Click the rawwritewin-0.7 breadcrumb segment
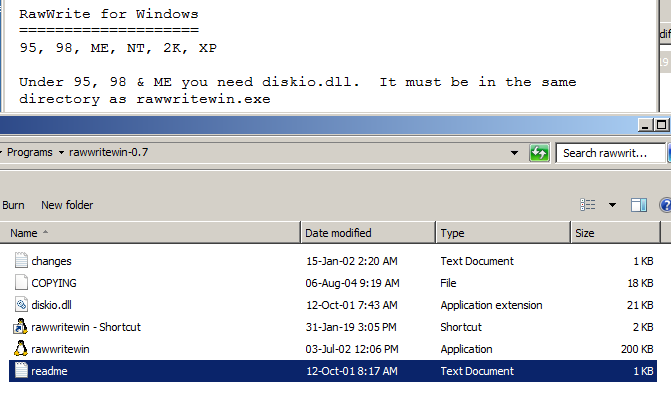The image size is (671, 400). point(108,152)
